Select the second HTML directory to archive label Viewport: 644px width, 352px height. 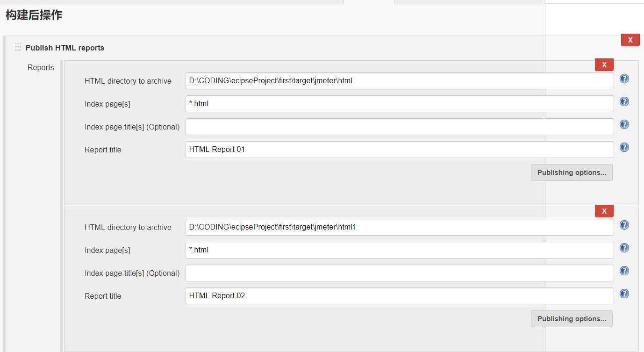point(128,228)
